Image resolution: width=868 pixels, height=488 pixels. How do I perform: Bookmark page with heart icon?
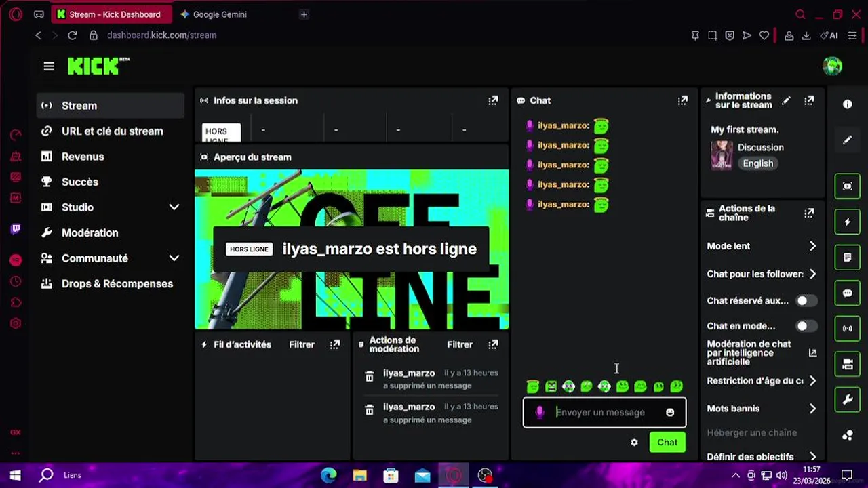(764, 35)
